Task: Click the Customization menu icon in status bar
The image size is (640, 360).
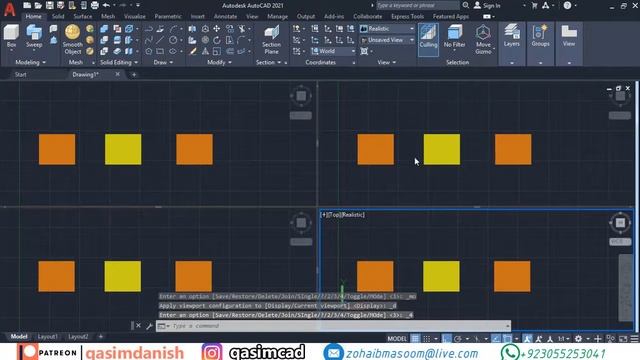Action: (x=634, y=338)
